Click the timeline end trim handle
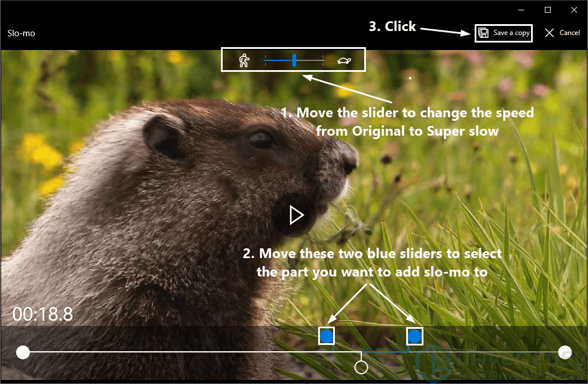Screen dimensions: 588x384 point(565,352)
